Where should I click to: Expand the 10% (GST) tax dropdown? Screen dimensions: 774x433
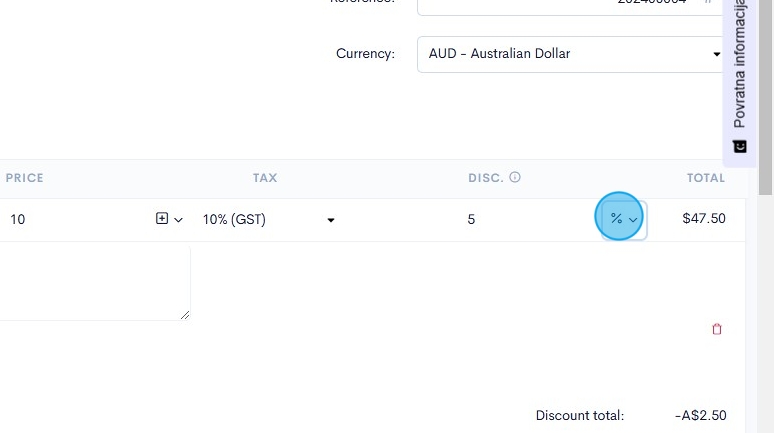pyautogui.click(x=268, y=219)
